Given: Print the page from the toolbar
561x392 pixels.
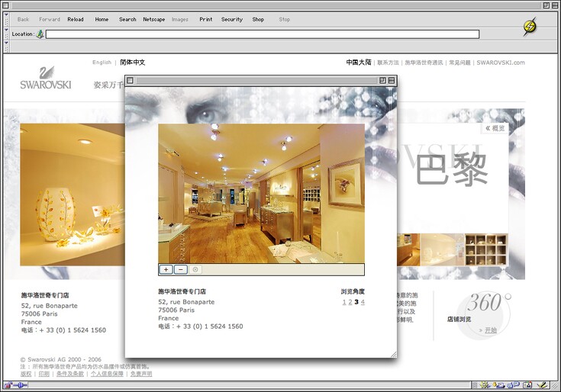Looking at the screenshot, I should coord(206,19).
